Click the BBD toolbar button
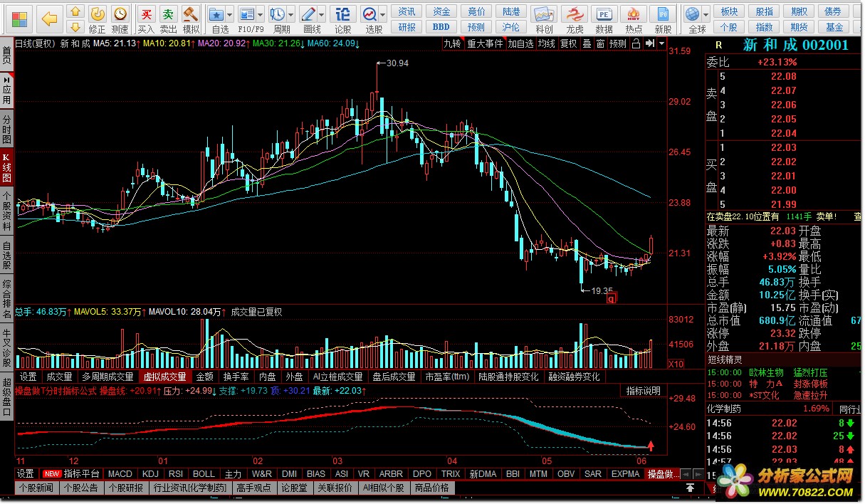 point(441,27)
